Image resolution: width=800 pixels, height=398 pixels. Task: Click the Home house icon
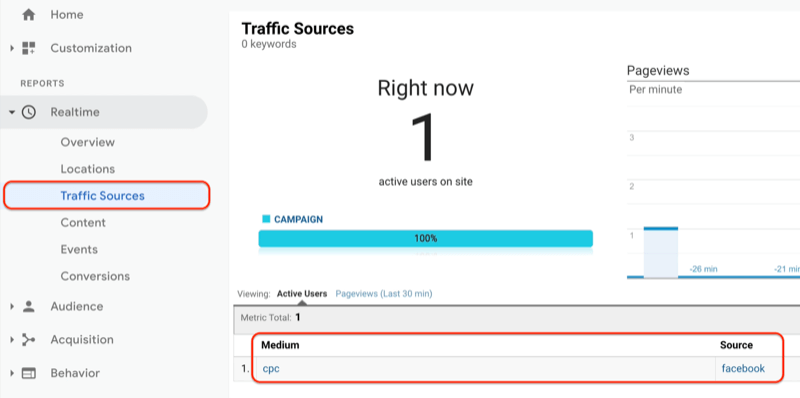[x=29, y=15]
